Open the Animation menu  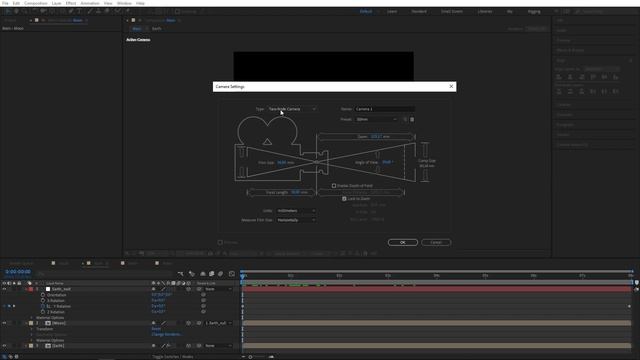tap(90, 3)
